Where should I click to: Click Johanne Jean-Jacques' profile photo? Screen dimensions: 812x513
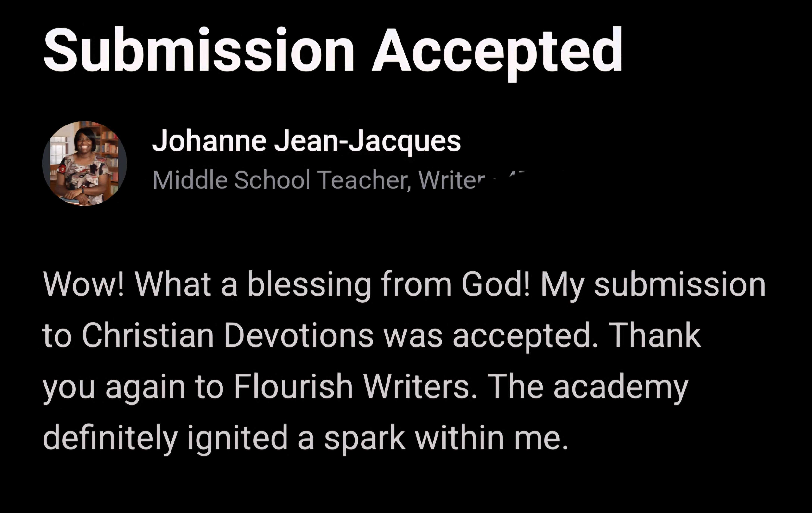85,163
